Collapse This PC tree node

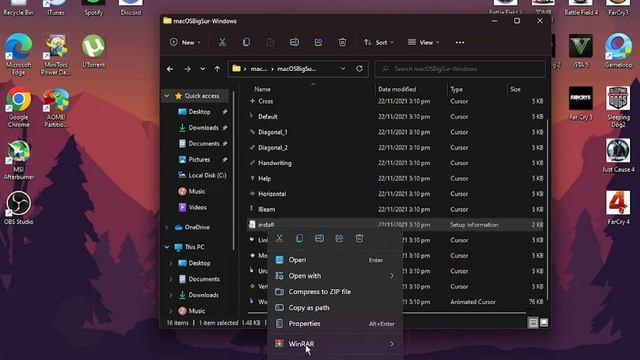(x=167, y=247)
